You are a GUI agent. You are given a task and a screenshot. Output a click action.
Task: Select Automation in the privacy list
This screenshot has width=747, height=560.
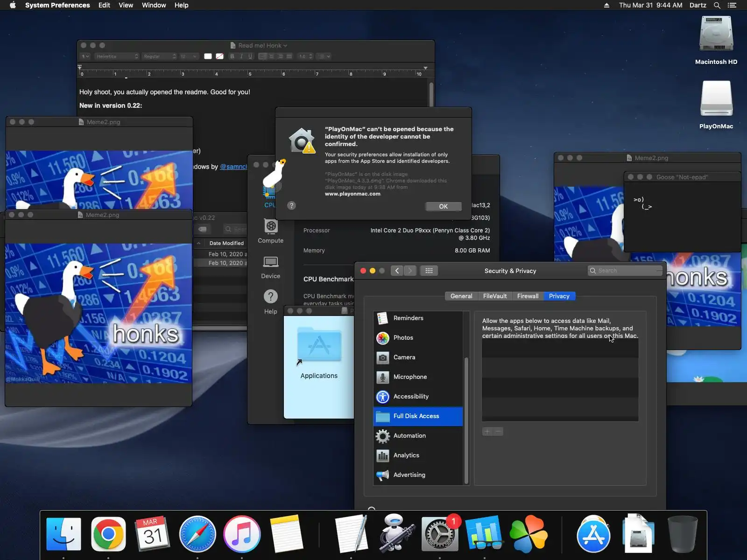(x=418, y=435)
